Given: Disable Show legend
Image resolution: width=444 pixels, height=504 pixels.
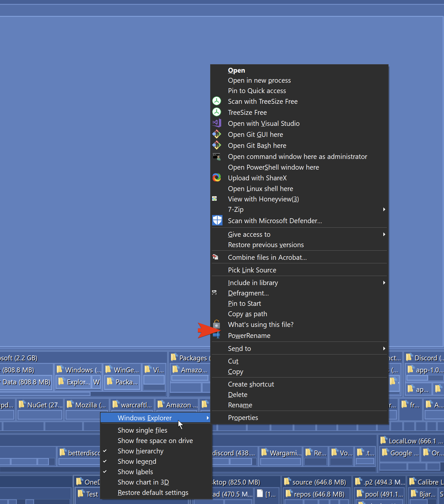Looking at the screenshot, I should pyautogui.click(x=137, y=461).
